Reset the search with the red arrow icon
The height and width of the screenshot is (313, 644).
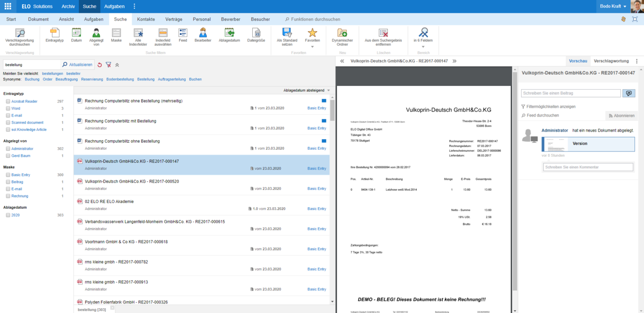coord(99,64)
